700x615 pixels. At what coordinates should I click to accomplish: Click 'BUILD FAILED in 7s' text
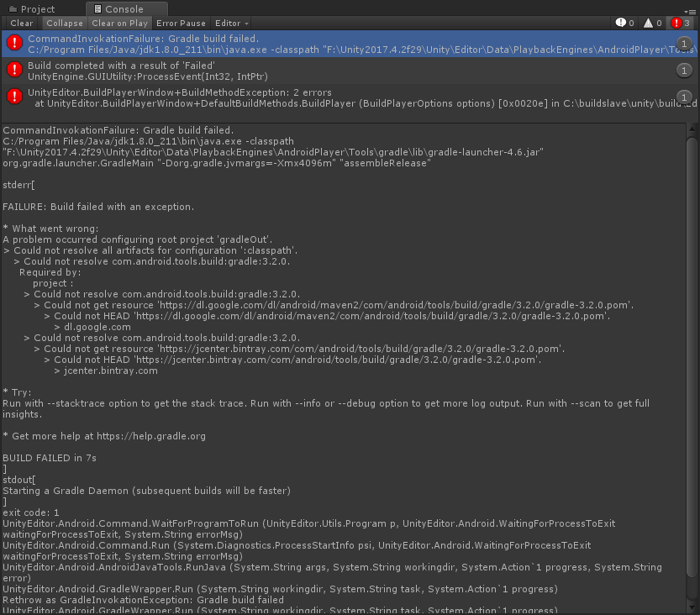(x=50, y=458)
